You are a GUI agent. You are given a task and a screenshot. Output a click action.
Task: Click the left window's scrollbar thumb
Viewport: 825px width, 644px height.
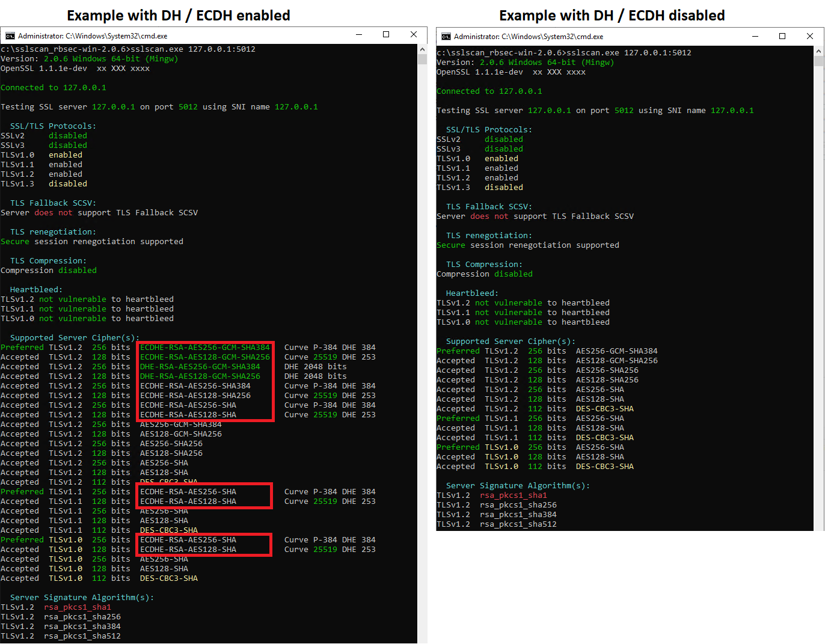click(x=422, y=59)
